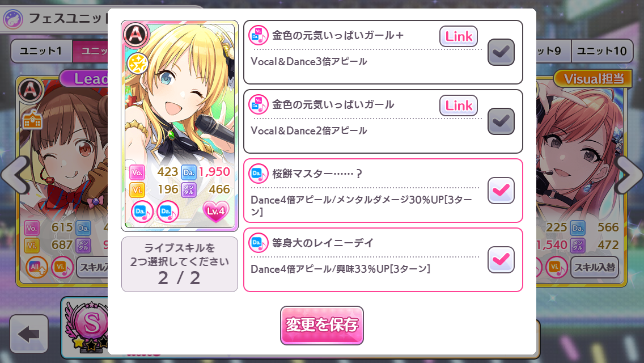644x363 pixels.
Task: Toggle checkbox for 金色の元気いっぱいガール+ skill
Action: [501, 52]
